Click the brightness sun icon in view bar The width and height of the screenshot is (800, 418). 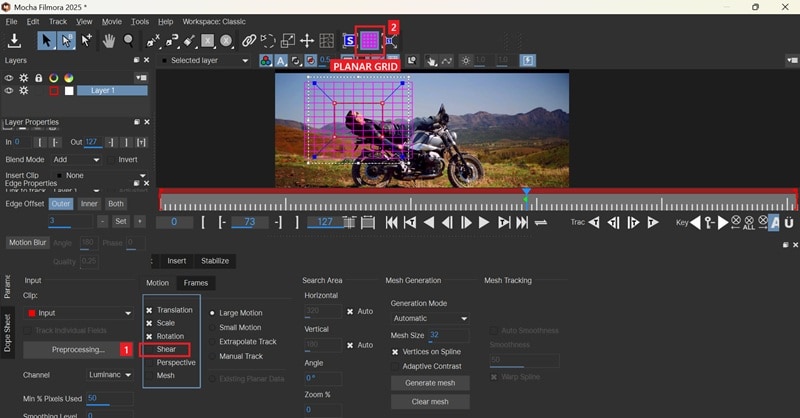466,61
